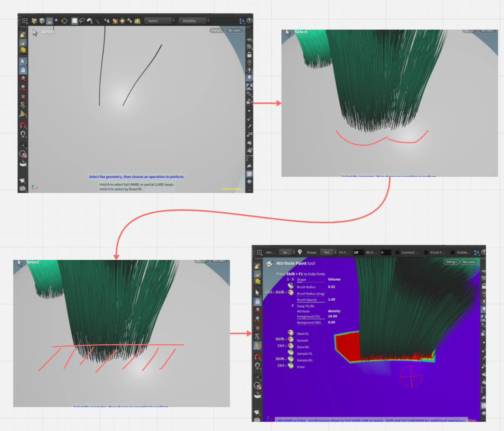Open the No cam menu in the two-curve viewport
Image resolution: width=504 pixels, height=431 pixels.
click(235, 31)
